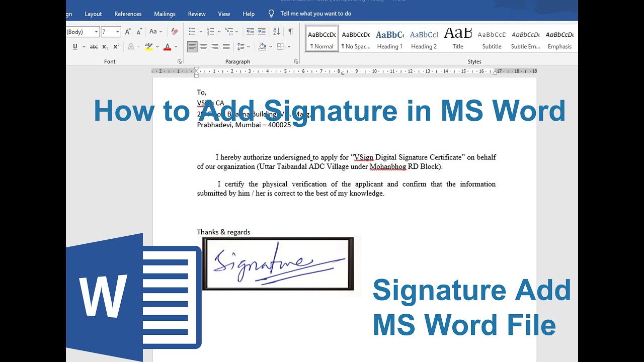Screen dimensions: 644x362
Task: Click the first line indent ruler marker
Action: (x=196, y=69)
